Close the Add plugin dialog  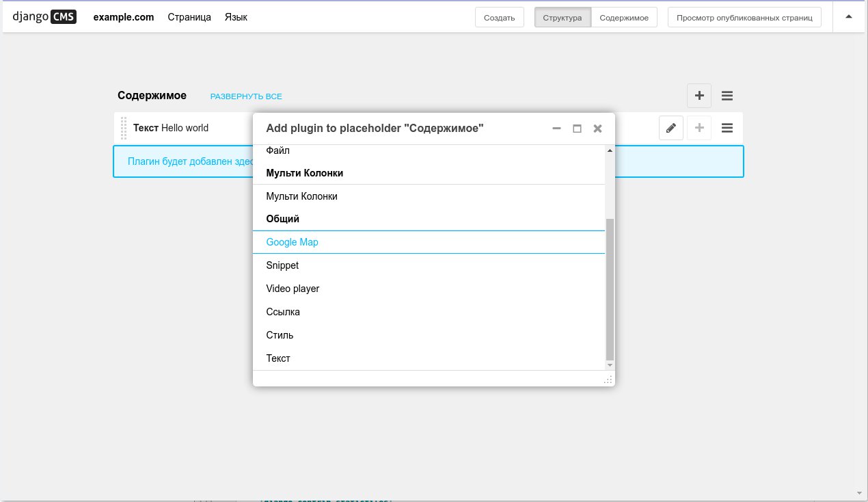click(x=597, y=129)
